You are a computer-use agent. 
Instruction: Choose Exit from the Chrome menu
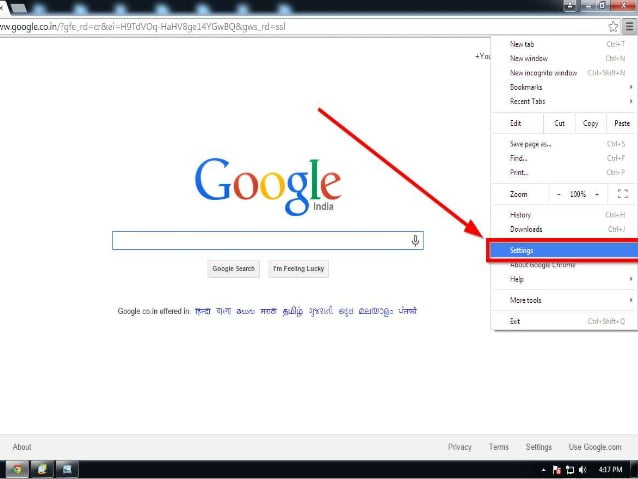pos(564,321)
